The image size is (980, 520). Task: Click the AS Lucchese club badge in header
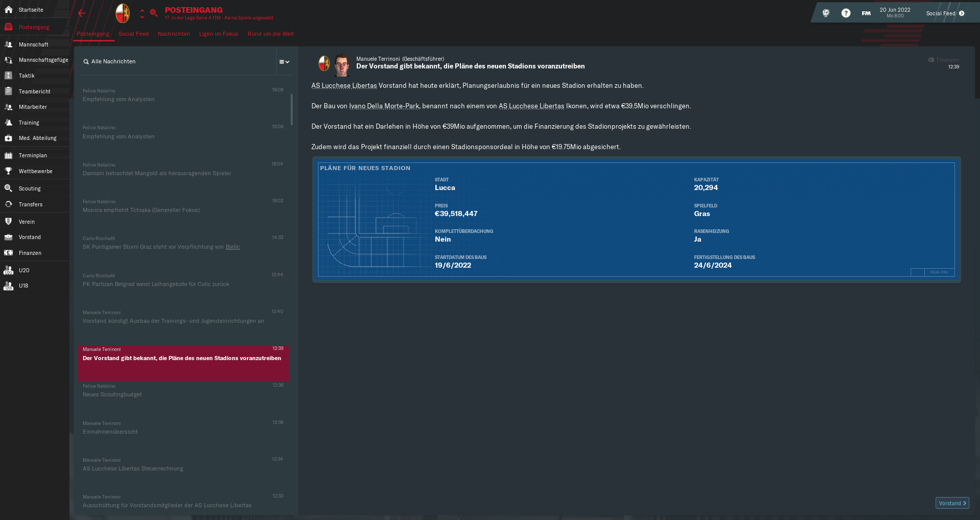[122, 13]
